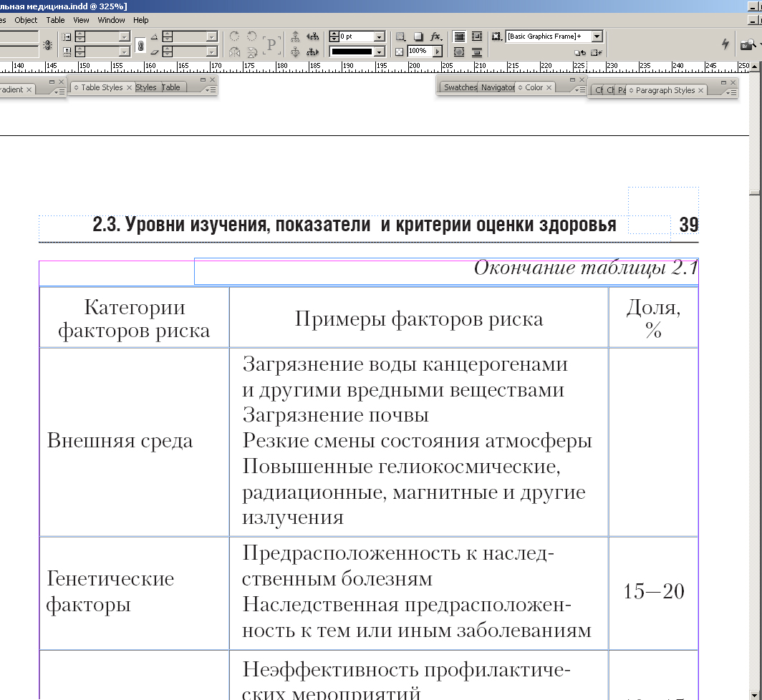Viewport: 762px width, 700px height.
Task: Click the select container icon
Action: (295, 37)
